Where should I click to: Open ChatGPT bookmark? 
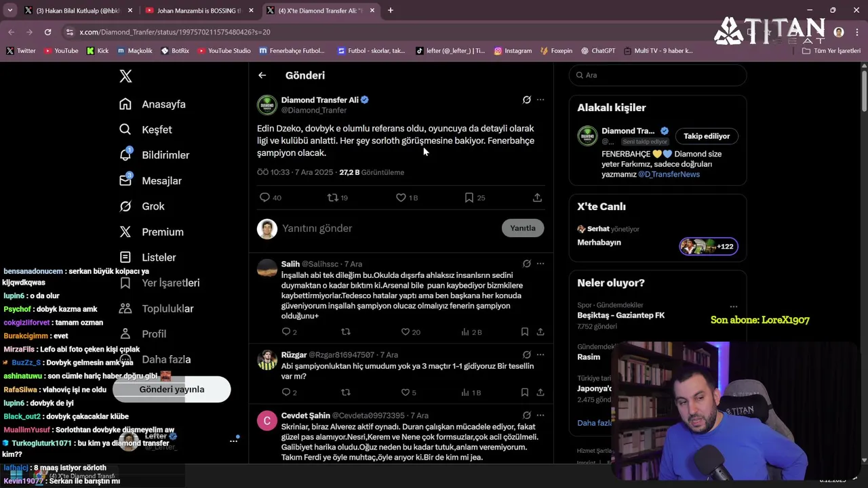click(x=597, y=51)
